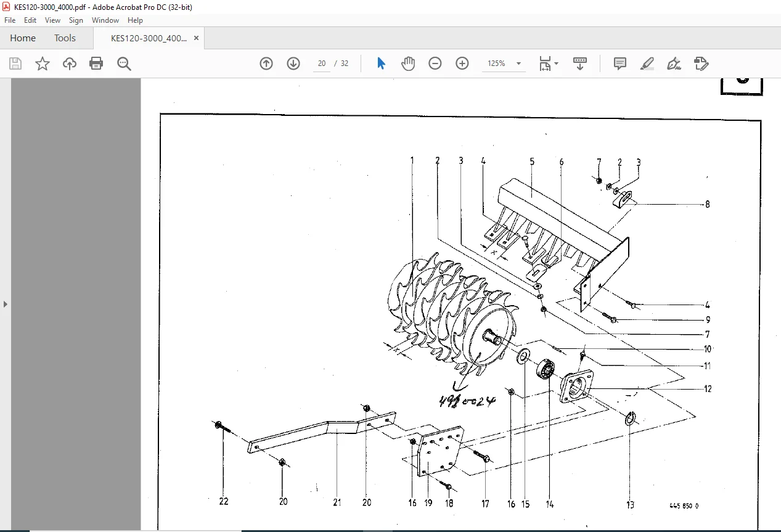Click the page number field showing 20
Screen dimensions: 781x532
pyautogui.click(x=322, y=63)
